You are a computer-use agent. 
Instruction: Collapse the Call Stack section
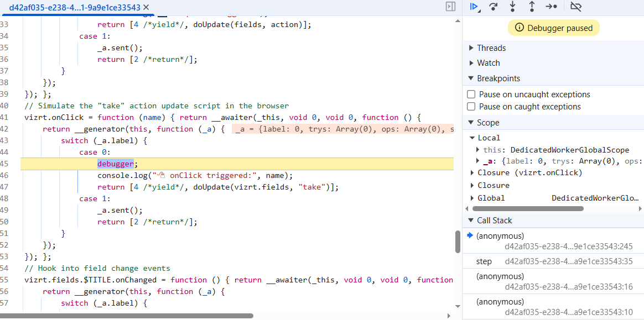471,221
